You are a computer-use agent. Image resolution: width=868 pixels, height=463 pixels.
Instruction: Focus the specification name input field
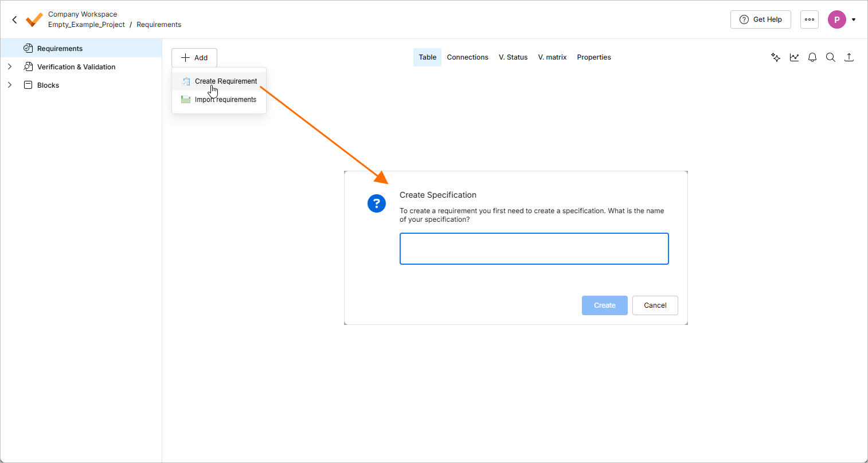[x=534, y=249]
